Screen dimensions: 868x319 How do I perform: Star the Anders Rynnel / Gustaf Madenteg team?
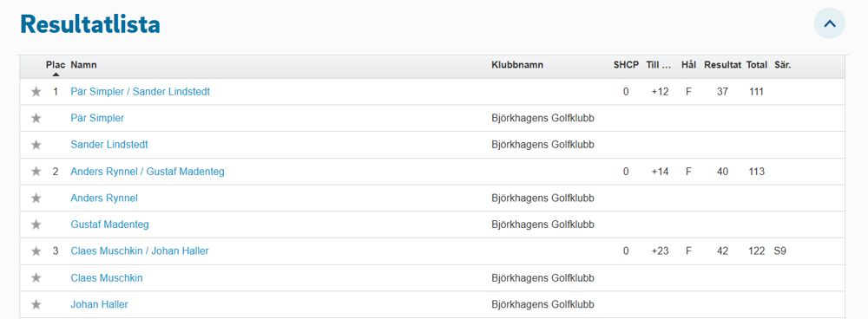coord(36,172)
